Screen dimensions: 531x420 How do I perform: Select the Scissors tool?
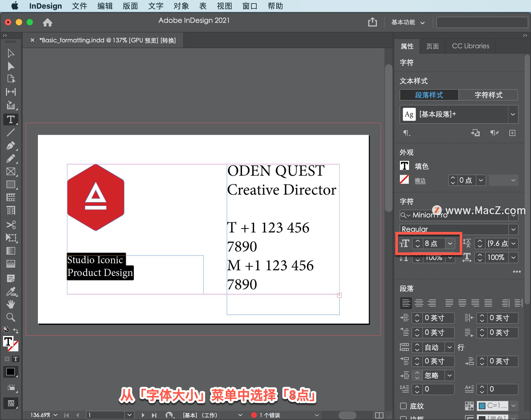[11, 225]
